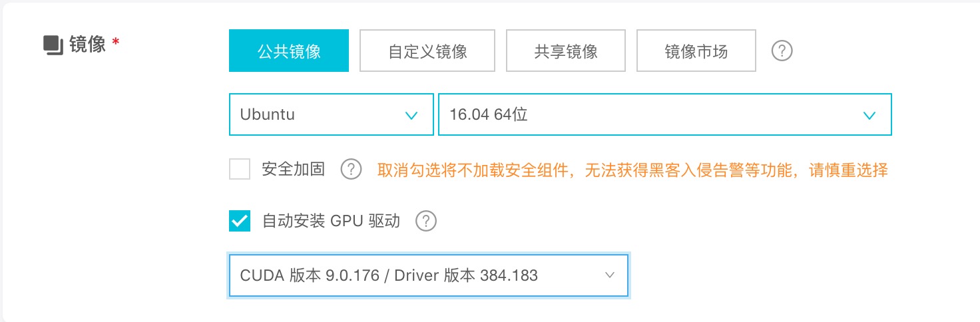Viewport: 980px width, 322px height.
Task: Open help icon next to 自动安装 GPU 驱动
Action: (x=426, y=221)
